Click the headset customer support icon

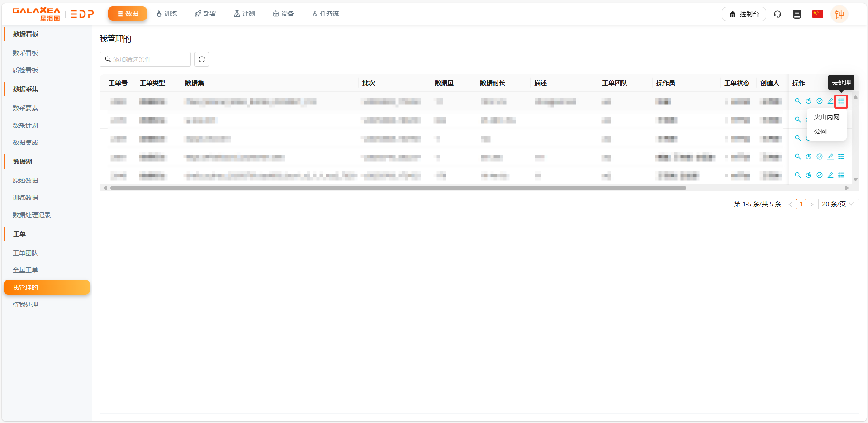(x=778, y=14)
